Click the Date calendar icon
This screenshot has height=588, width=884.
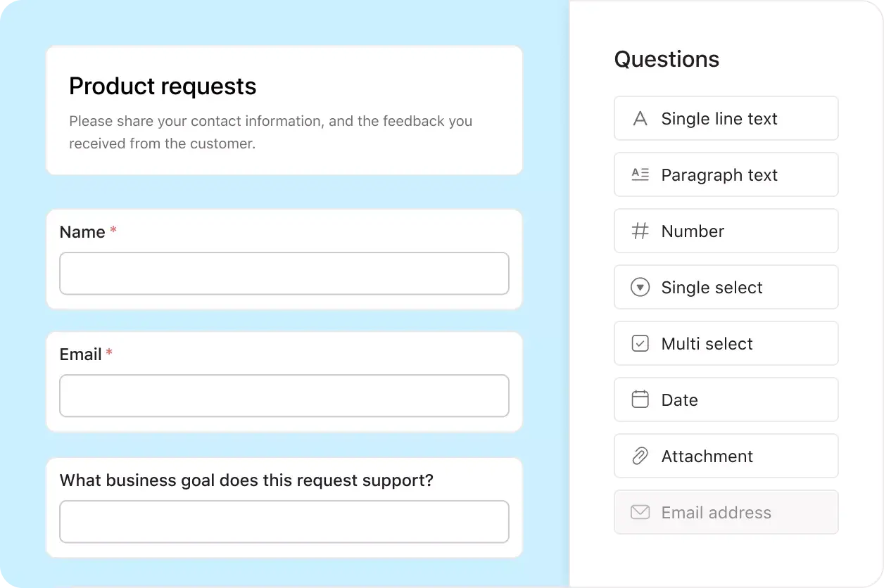(x=640, y=399)
